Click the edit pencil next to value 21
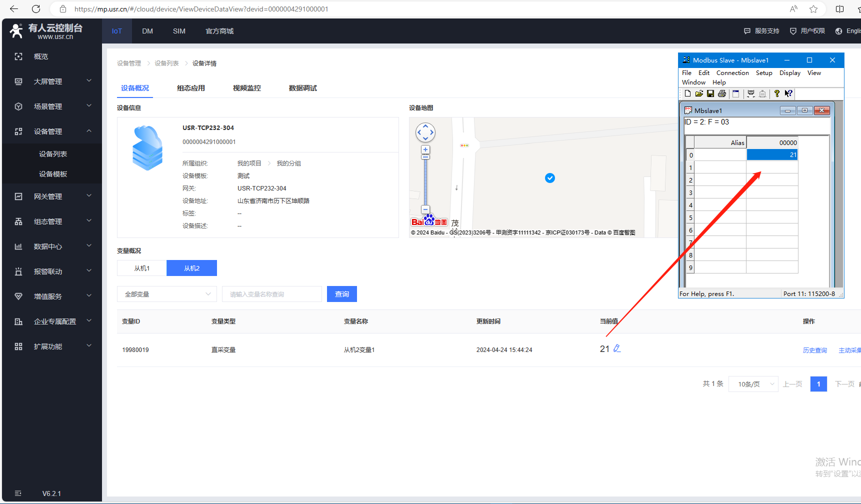This screenshot has height=504, width=861. tap(617, 348)
